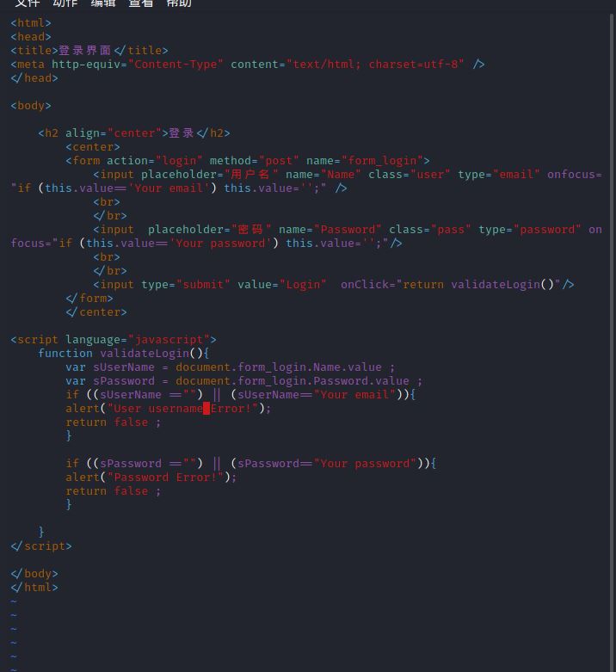Image resolution: width=616 pixels, height=672 pixels.
Task: Click the closing </script> tag
Action: [41, 546]
